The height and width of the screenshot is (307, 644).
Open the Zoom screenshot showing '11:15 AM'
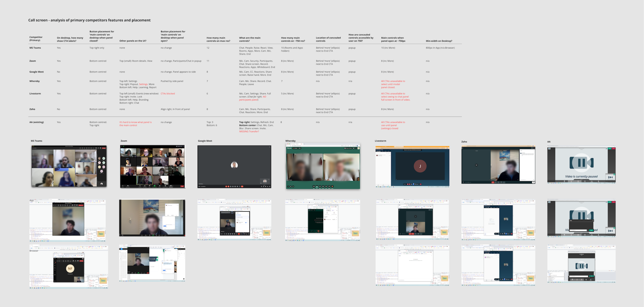coord(152,263)
